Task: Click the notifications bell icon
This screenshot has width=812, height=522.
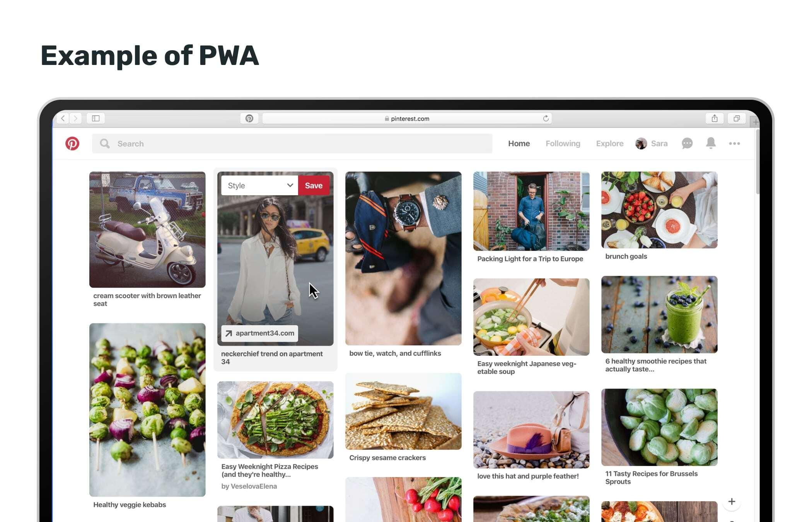Action: pos(710,143)
